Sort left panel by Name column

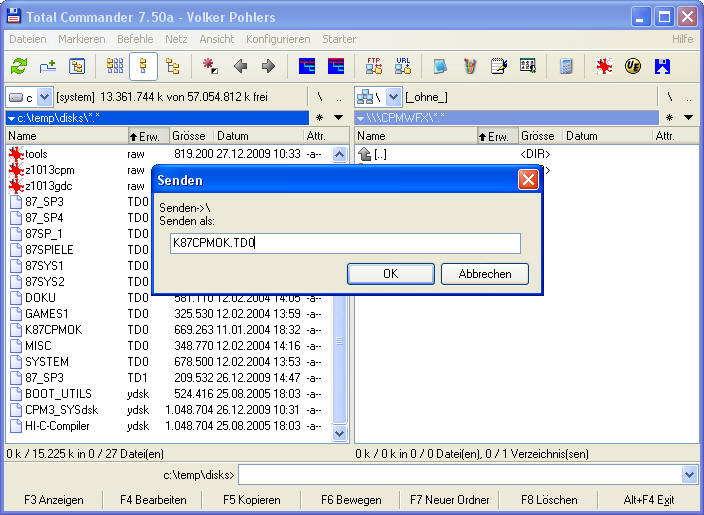67,136
